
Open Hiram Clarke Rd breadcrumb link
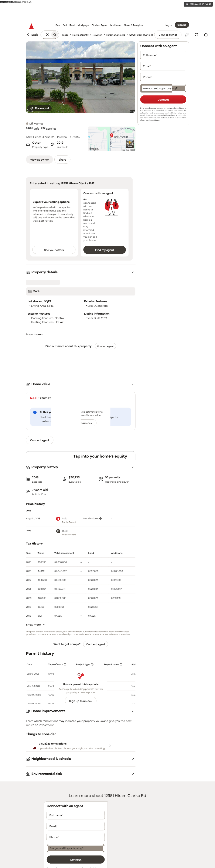pyautogui.click(x=116, y=35)
